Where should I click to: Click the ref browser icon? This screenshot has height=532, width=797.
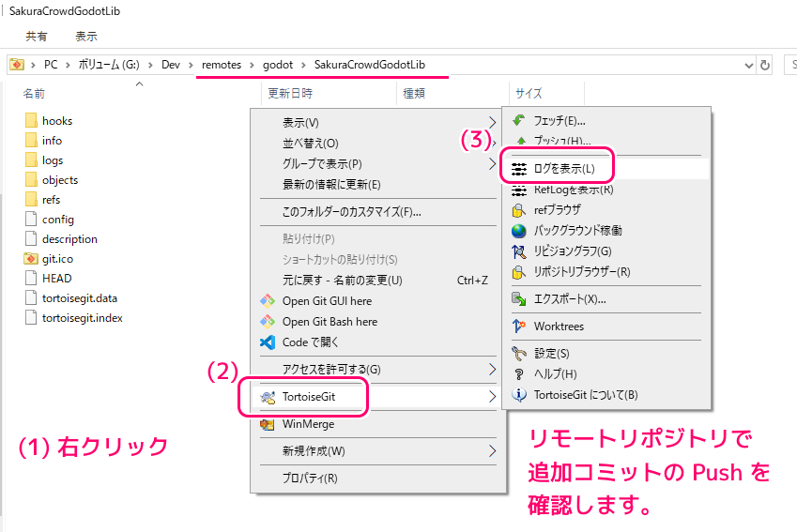click(518, 210)
